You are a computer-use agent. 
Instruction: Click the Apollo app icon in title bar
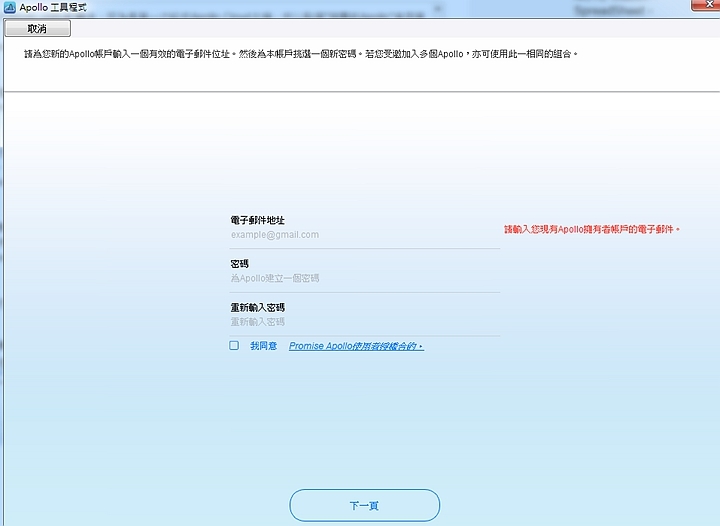point(9,8)
